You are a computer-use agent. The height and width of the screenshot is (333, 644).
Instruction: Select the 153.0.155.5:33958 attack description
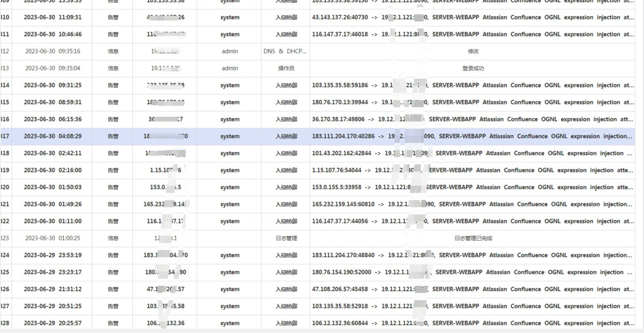pyautogui.click(x=473, y=188)
